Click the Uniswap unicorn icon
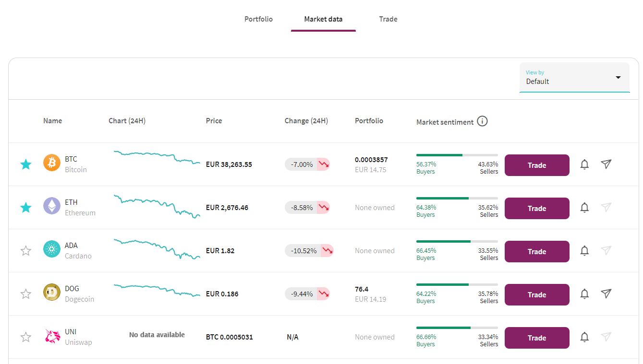This screenshot has height=364, width=643. [x=51, y=336]
